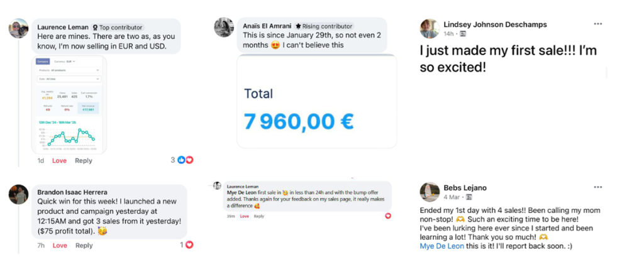Open the three-dot menu on Bebs Lejano's post
The width and height of the screenshot is (644, 279).
tap(597, 187)
